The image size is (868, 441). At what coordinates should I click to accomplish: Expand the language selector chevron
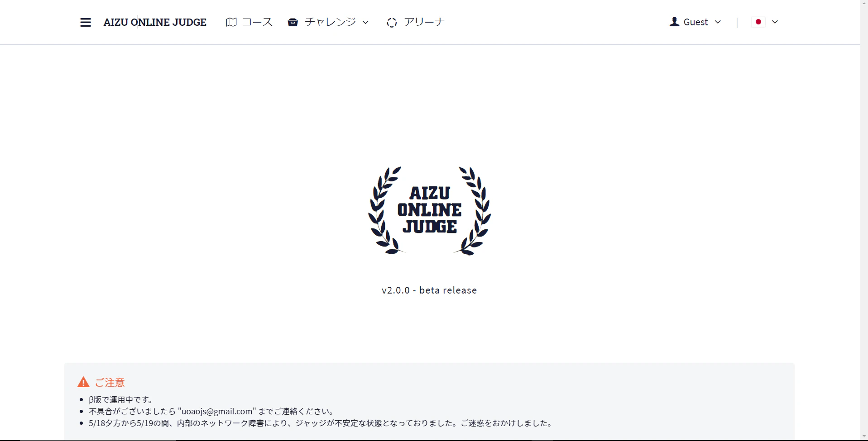pos(775,22)
